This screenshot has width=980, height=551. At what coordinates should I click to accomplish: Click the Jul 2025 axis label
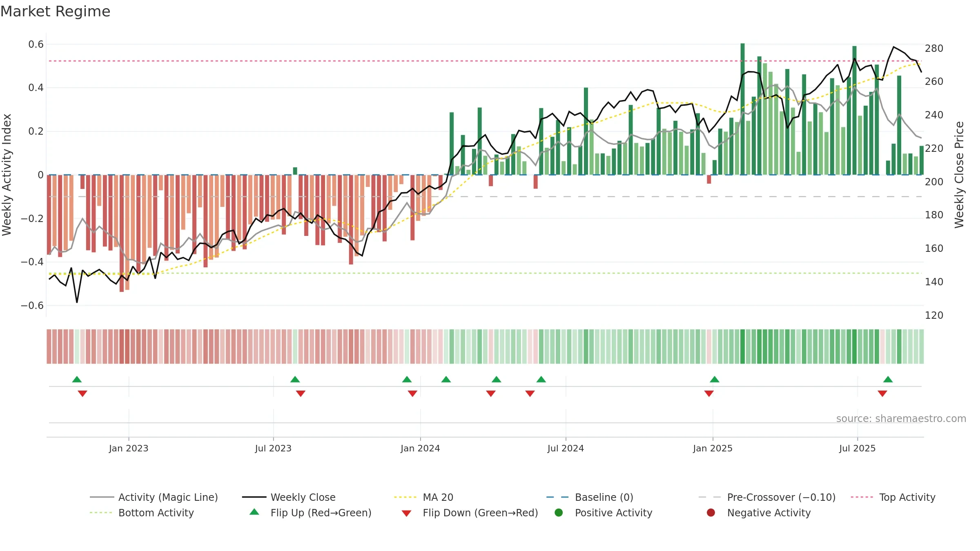pos(857,449)
